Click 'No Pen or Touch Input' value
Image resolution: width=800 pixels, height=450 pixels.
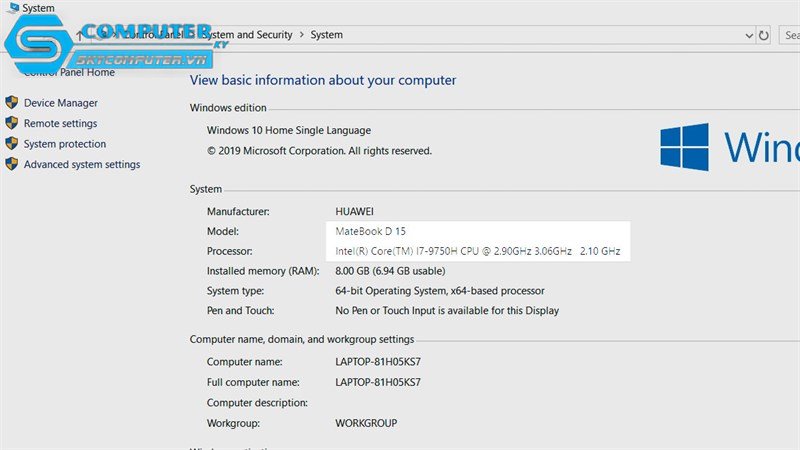447,311
